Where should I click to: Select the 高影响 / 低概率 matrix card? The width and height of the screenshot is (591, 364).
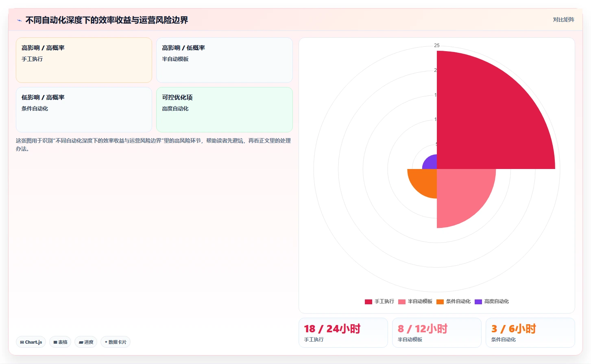pyautogui.click(x=225, y=60)
